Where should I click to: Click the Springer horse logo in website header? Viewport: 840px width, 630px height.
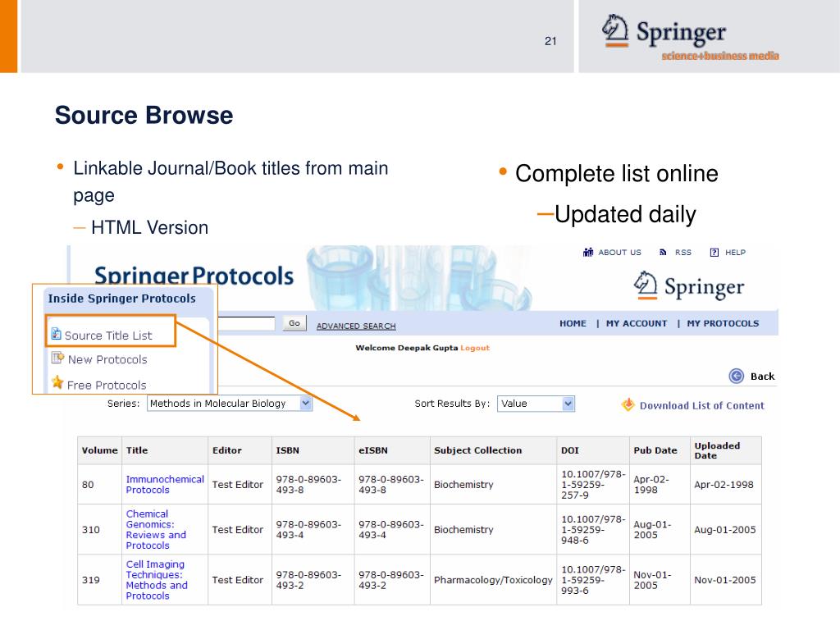[646, 285]
